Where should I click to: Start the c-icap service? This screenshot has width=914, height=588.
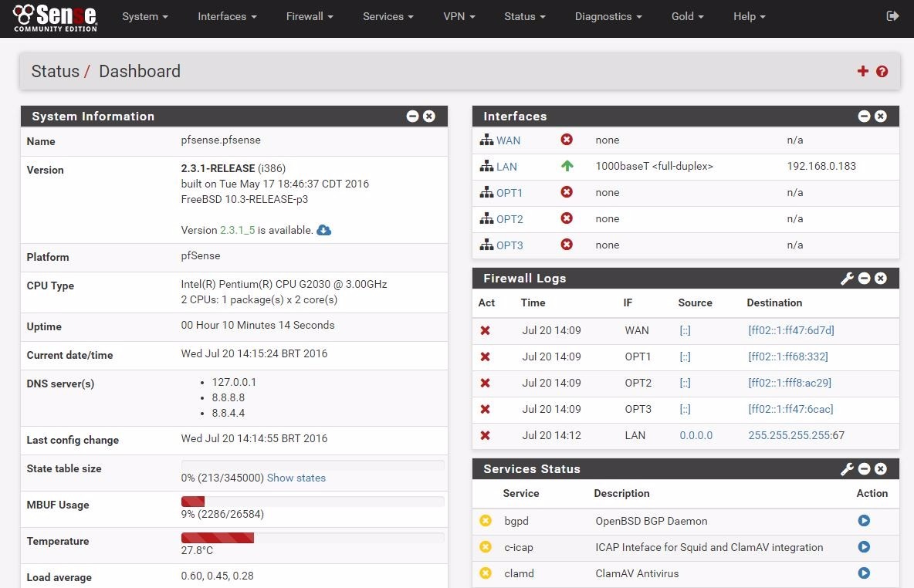point(864,546)
